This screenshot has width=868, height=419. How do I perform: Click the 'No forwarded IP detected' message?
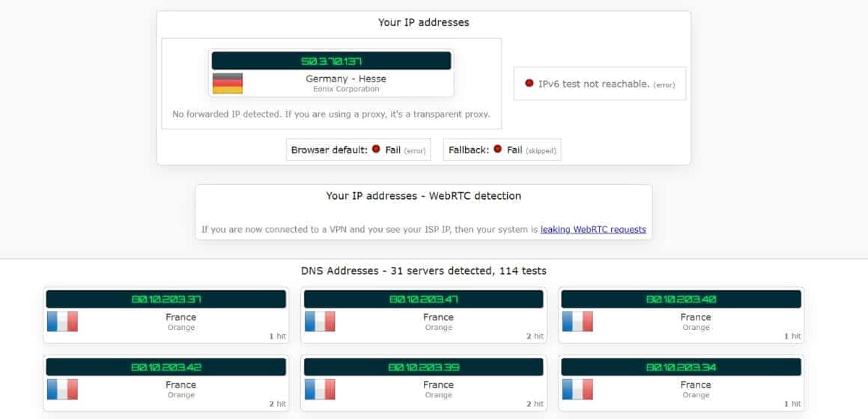coord(331,114)
